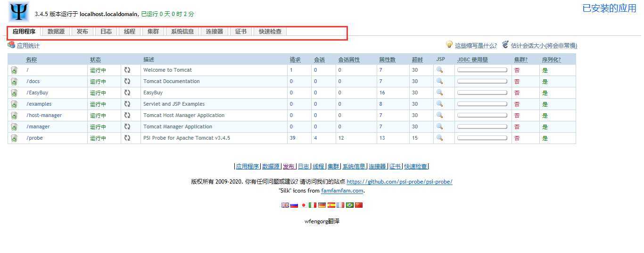Reload the /docs application via its reload icon
Viewport: 644px width, 253px height.
coord(127,81)
